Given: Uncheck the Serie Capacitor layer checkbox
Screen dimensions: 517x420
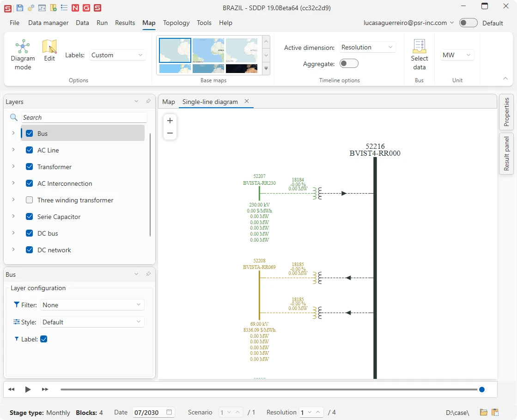Looking at the screenshot, I should (x=30, y=217).
